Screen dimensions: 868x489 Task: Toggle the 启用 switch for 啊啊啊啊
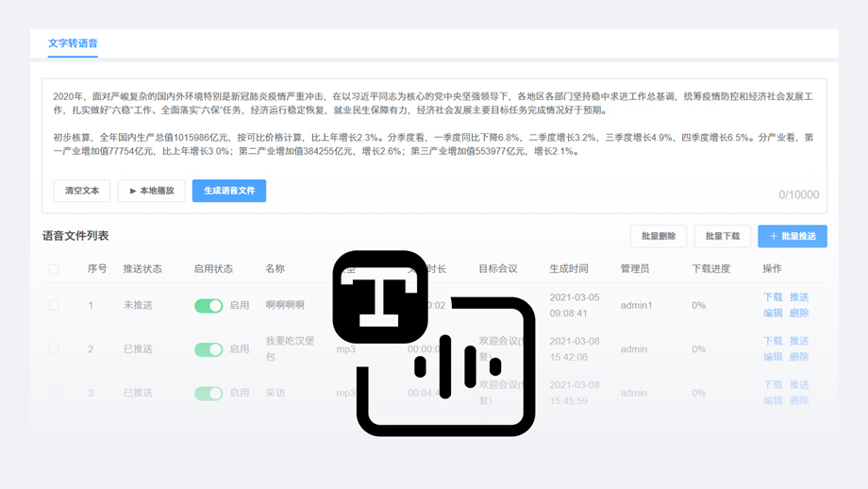click(209, 306)
